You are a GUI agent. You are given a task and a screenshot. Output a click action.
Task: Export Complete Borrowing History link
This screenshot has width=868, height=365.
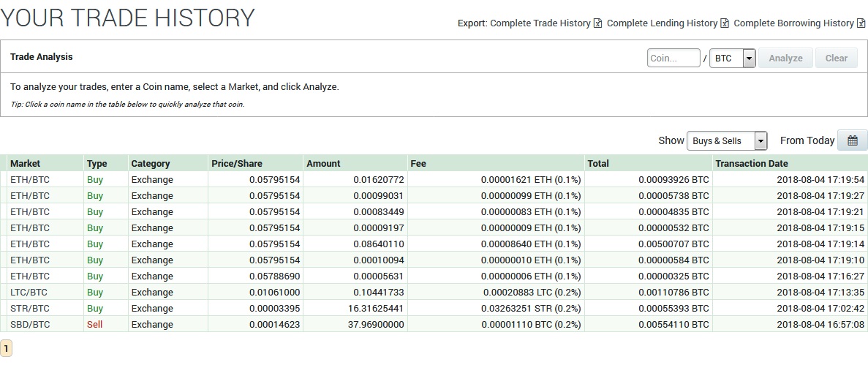point(793,23)
